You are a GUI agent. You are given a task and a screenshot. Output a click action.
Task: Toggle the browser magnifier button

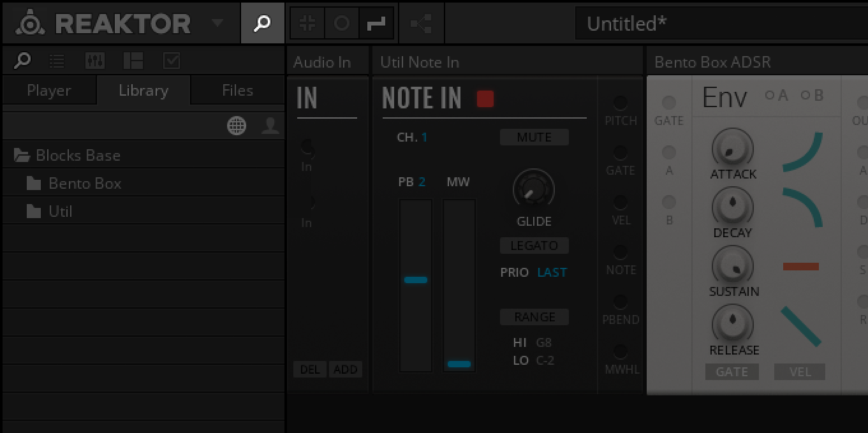[262, 24]
